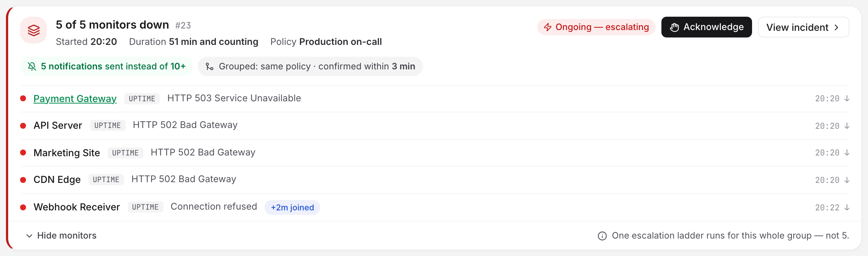The image size is (868, 256).
Task: Select the Webhook Receiver monitor name
Action: (x=77, y=207)
